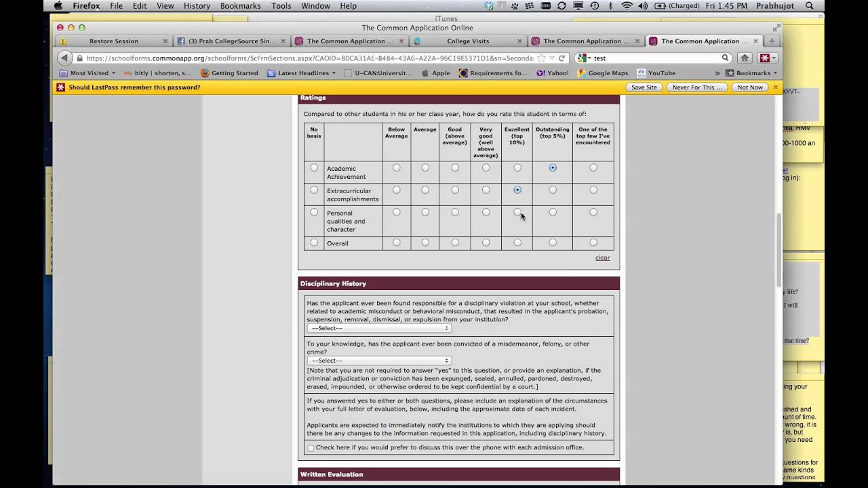Open Apple bookmark in bookmarks bar
The width and height of the screenshot is (868, 488).
435,73
